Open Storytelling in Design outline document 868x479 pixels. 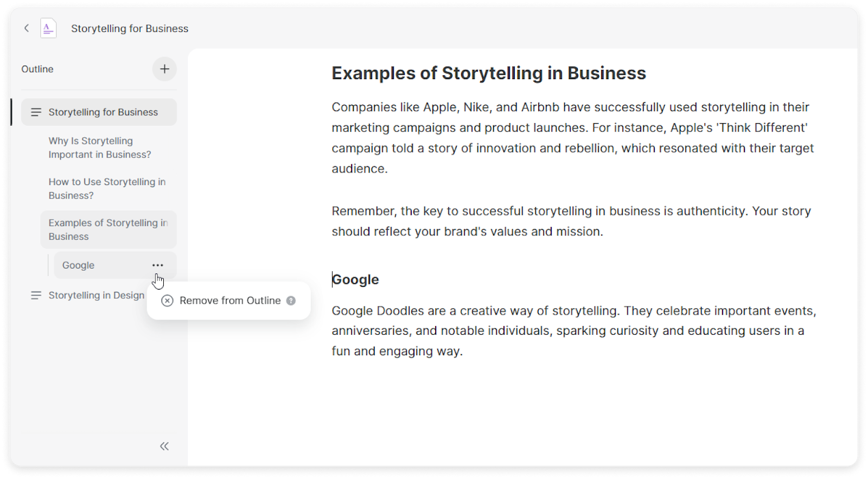tap(97, 296)
